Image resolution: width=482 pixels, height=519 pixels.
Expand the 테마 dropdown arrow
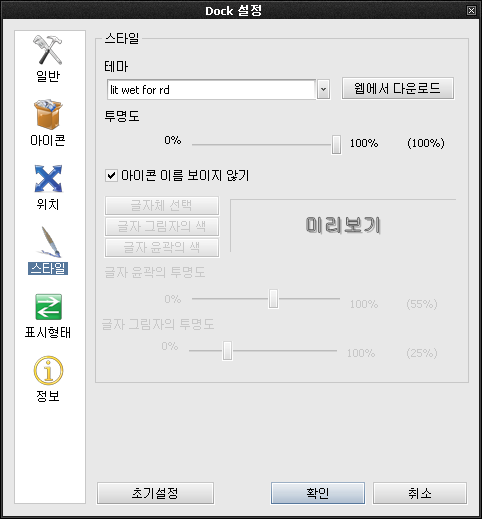click(323, 89)
